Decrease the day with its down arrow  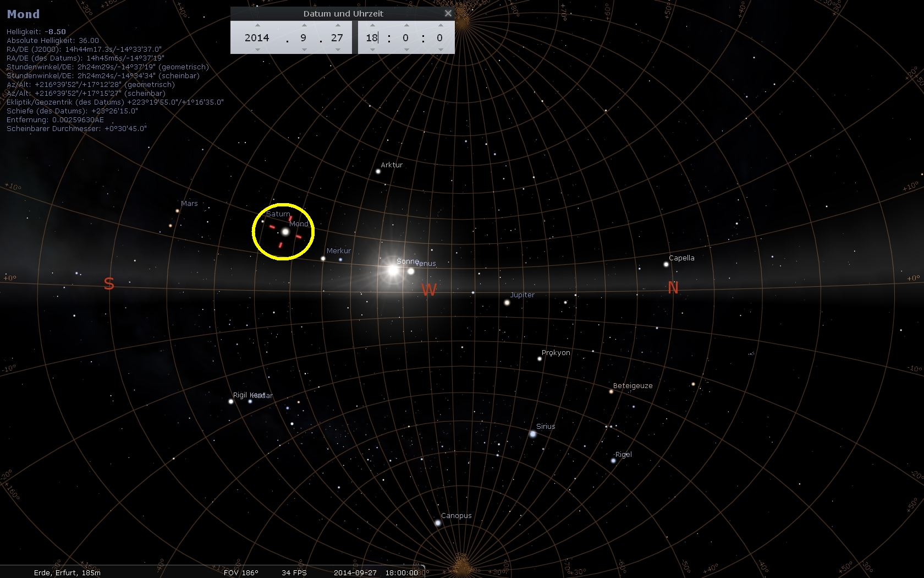click(338, 50)
